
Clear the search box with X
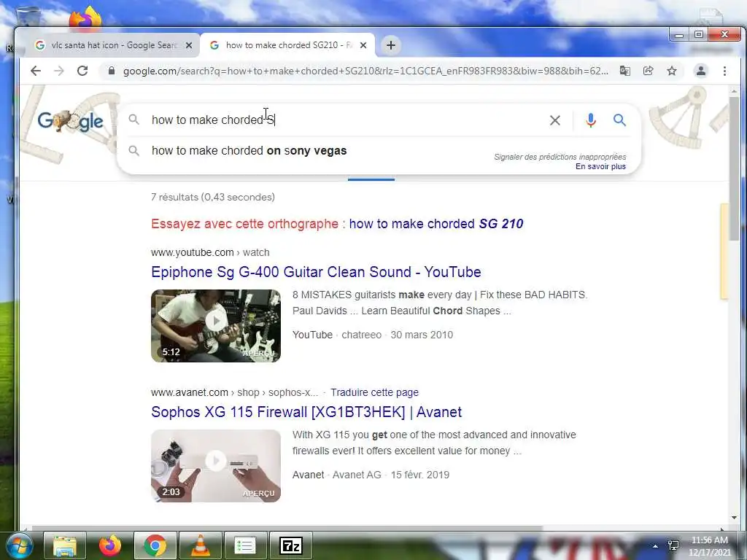(x=555, y=120)
